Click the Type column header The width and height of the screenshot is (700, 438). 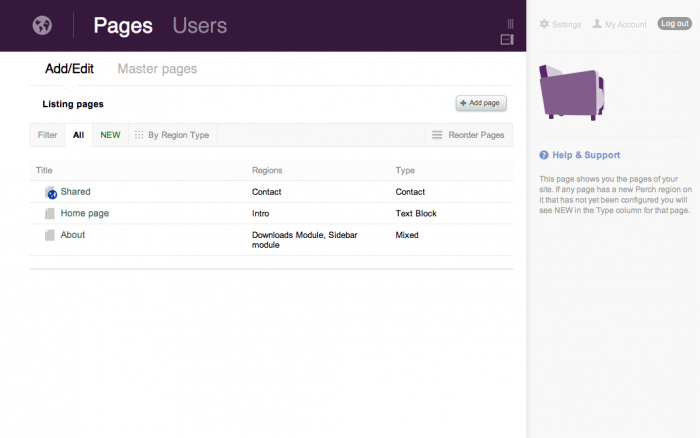pos(405,170)
